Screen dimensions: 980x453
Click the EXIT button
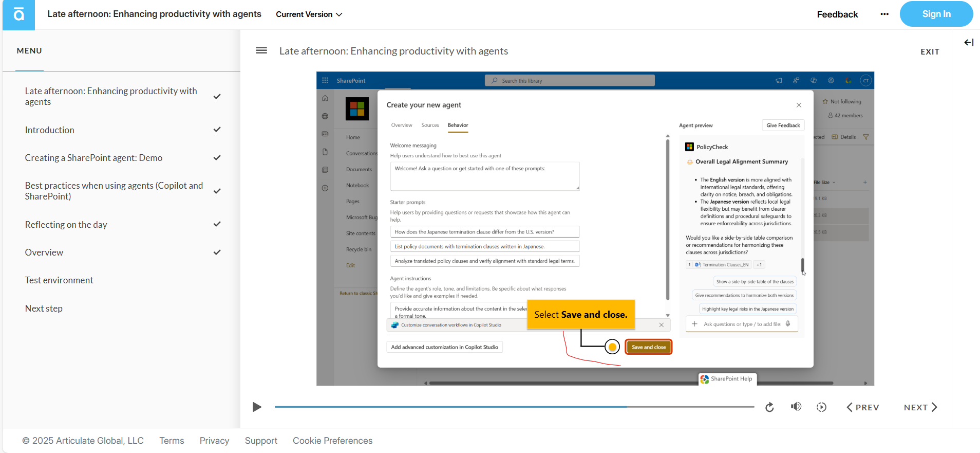click(x=930, y=51)
